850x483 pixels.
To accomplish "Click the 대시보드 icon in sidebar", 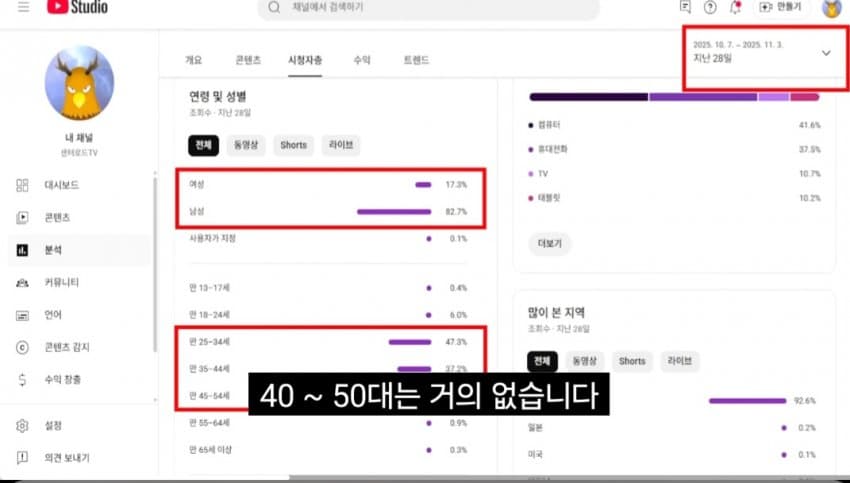I will [x=22, y=185].
